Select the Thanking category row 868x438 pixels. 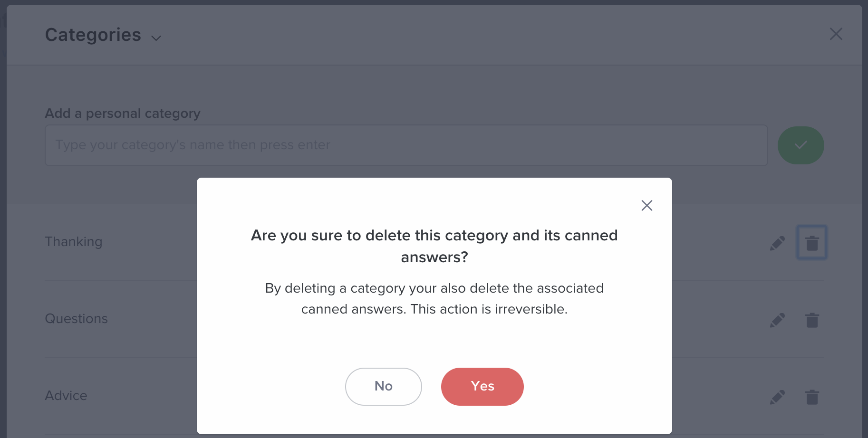[x=434, y=242]
